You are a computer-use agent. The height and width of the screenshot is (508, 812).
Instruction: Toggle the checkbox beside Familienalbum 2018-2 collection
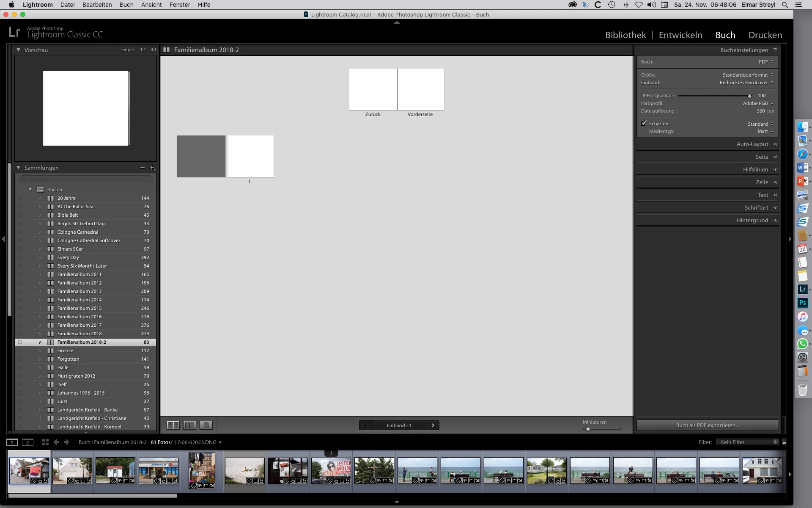[x=20, y=342]
